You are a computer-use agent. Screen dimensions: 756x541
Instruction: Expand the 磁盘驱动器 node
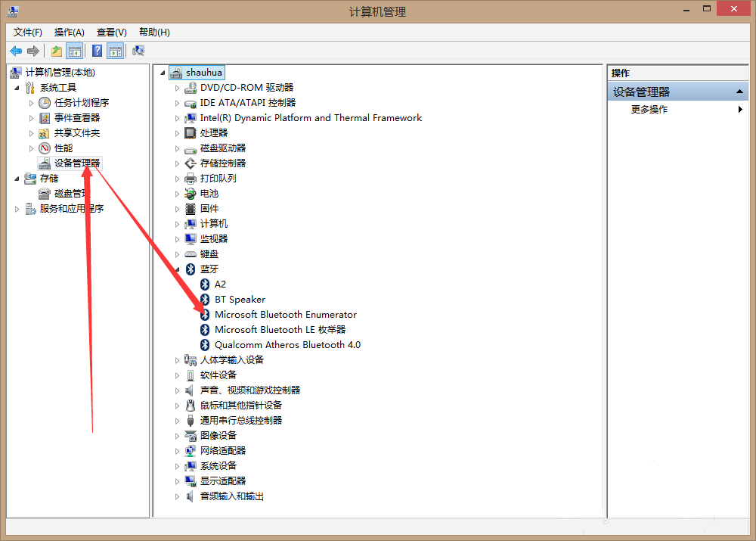pyautogui.click(x=177, y=148)
